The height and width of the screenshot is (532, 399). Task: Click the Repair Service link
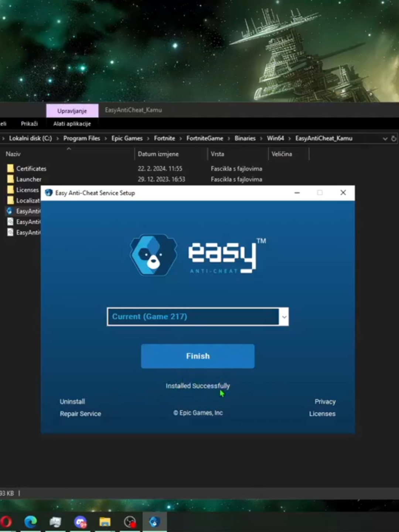point(81,414)
